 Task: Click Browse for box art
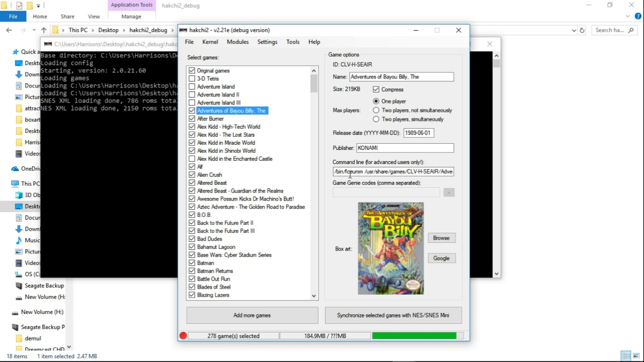tap(441, 238)
